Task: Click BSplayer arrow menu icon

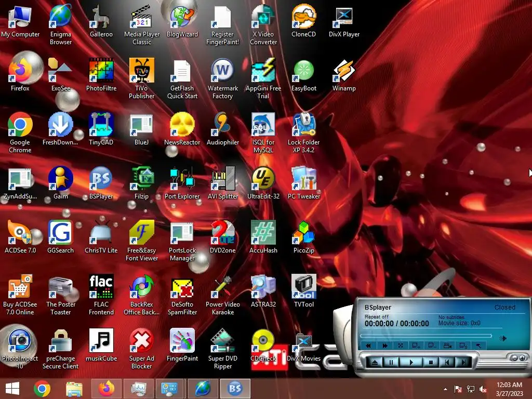Action: coord(478,345)
